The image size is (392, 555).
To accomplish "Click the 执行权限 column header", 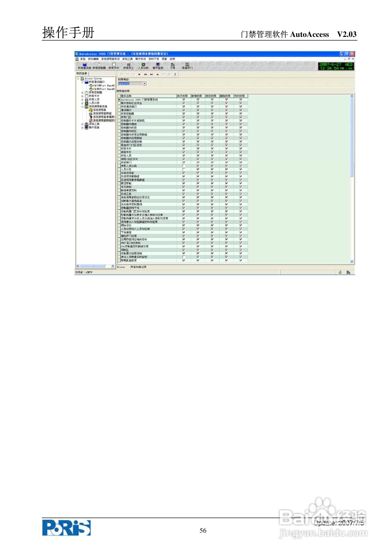I will click(184, 96).
